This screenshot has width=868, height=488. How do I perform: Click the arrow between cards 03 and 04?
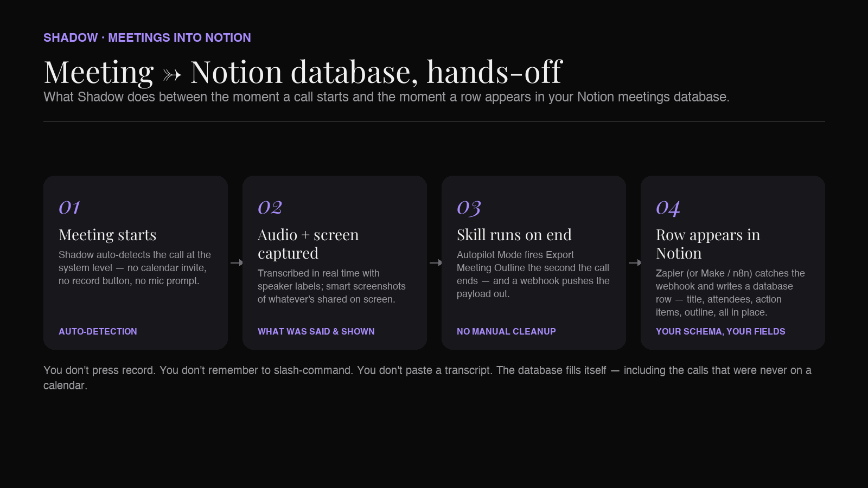[x=635, y=262]
